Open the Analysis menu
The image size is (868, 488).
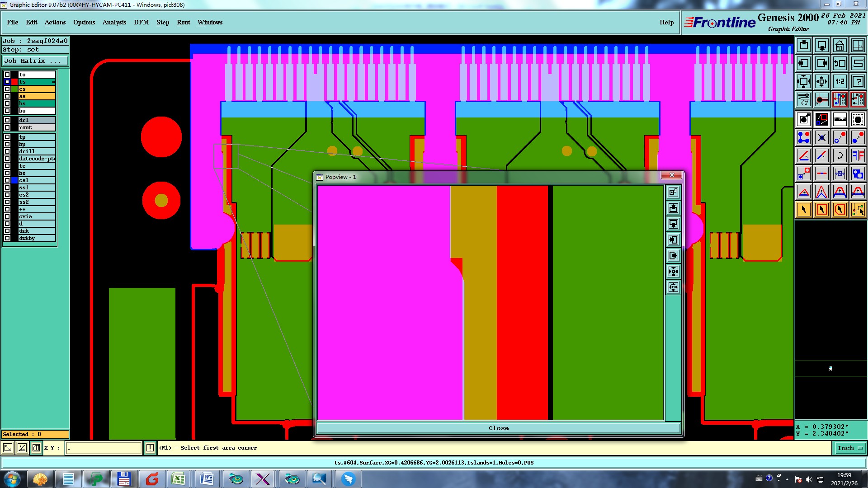coord(114,22)
